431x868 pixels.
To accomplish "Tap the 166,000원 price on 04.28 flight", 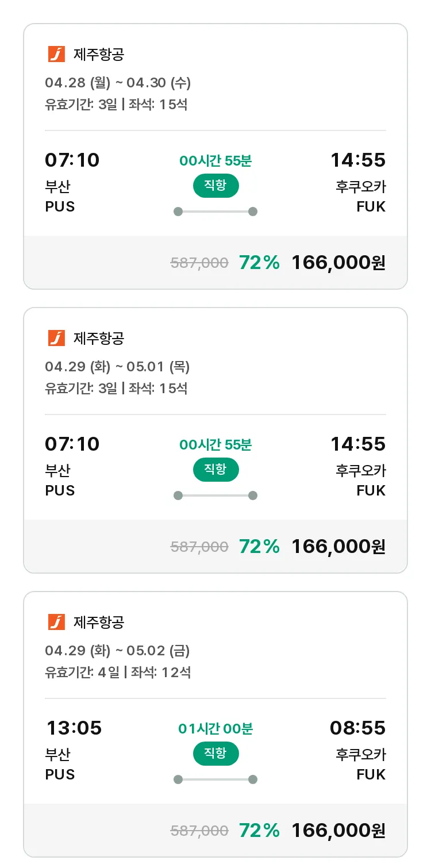I will pos(338,263).
